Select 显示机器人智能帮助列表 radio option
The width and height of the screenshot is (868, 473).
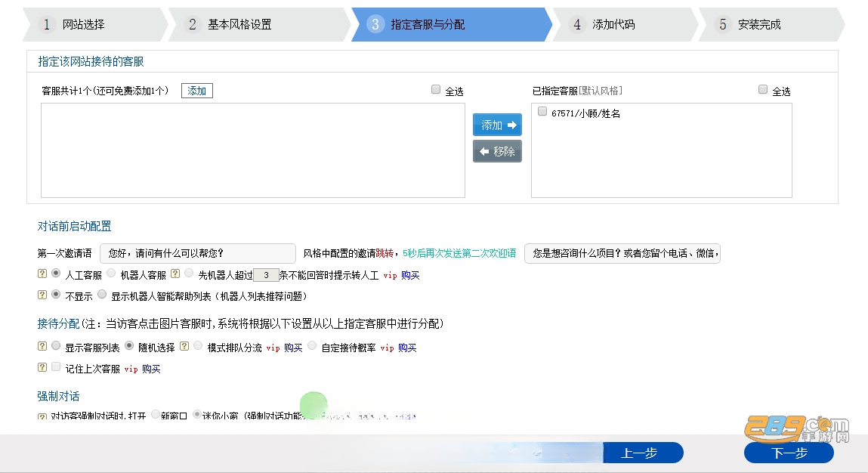click(102, 295)
